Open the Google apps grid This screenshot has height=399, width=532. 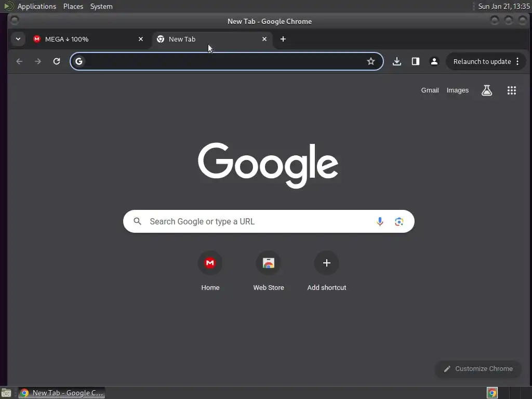point(512,90)
